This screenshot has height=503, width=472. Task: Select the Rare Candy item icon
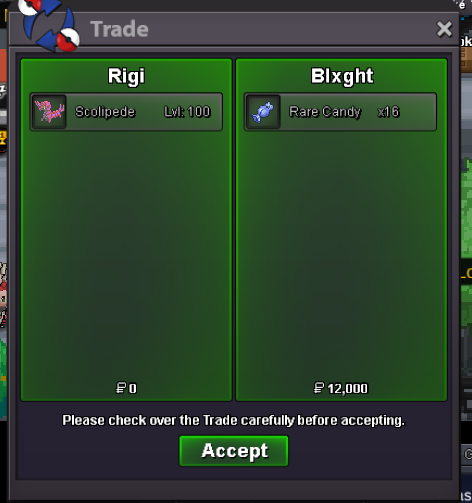pyautogui.click(x=263, y=112)
